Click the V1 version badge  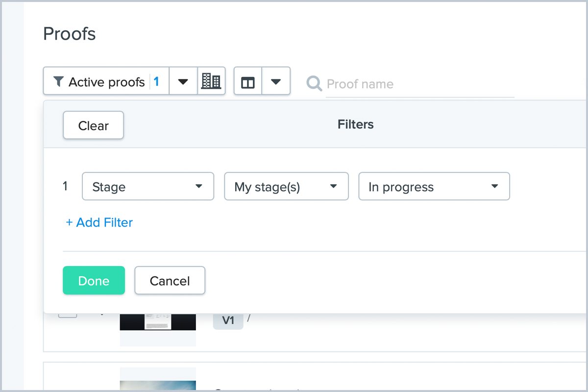[228, 321]
